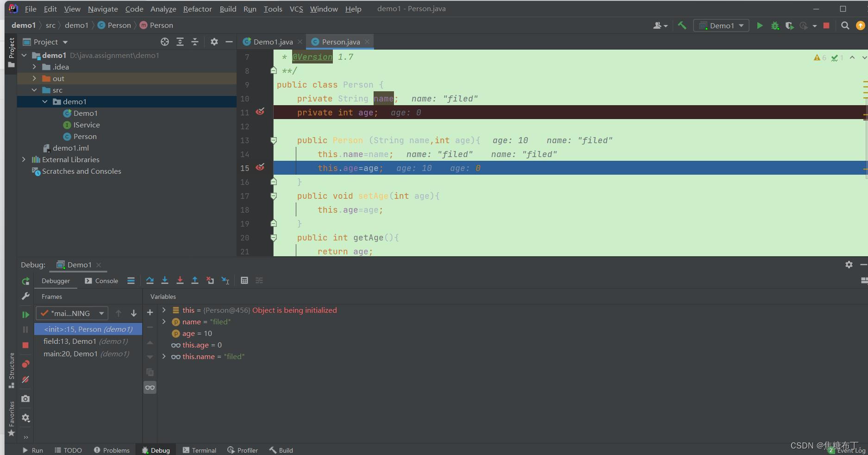Resume the program from the debug sidebar
868x455 pixels.
(x=25, y=315)
